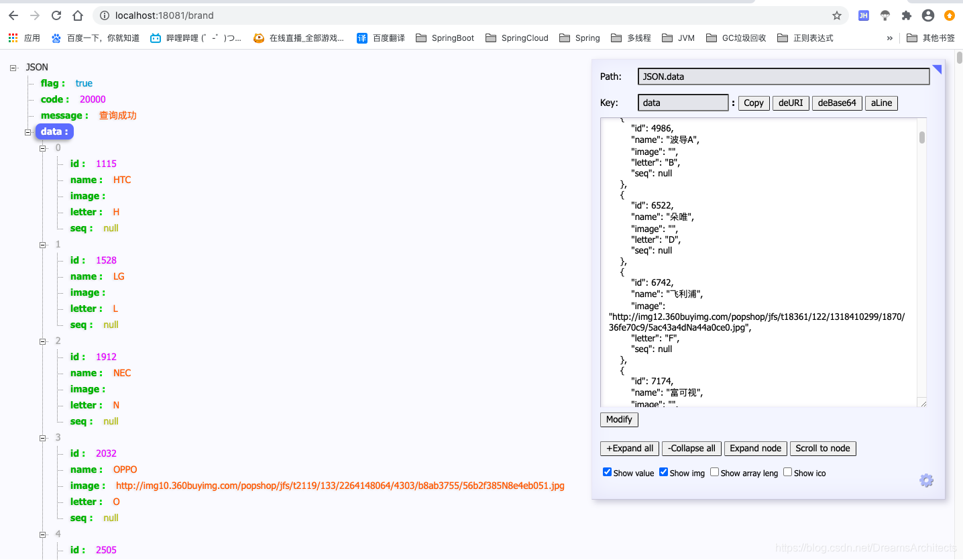Select the highlighted data key
The height and width of the screenshot is (560, 963).
54,131
